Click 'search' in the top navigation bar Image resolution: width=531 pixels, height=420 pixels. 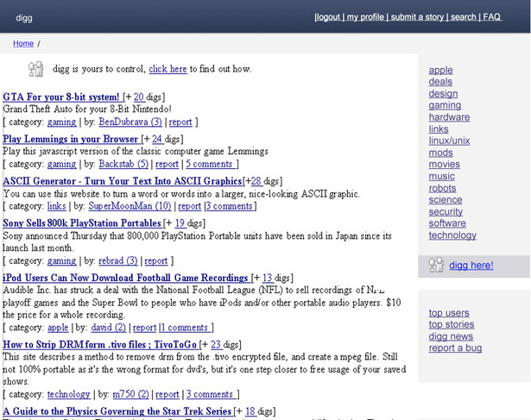[x=464, y=16]
